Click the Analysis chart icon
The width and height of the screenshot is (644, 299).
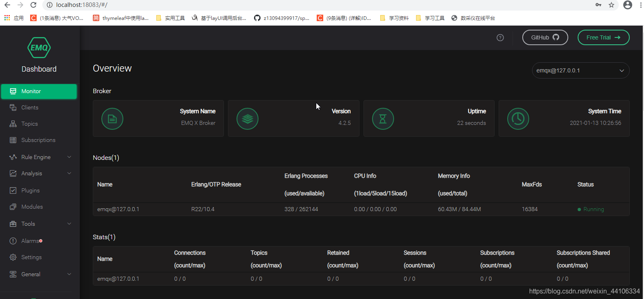coord(13,173)
